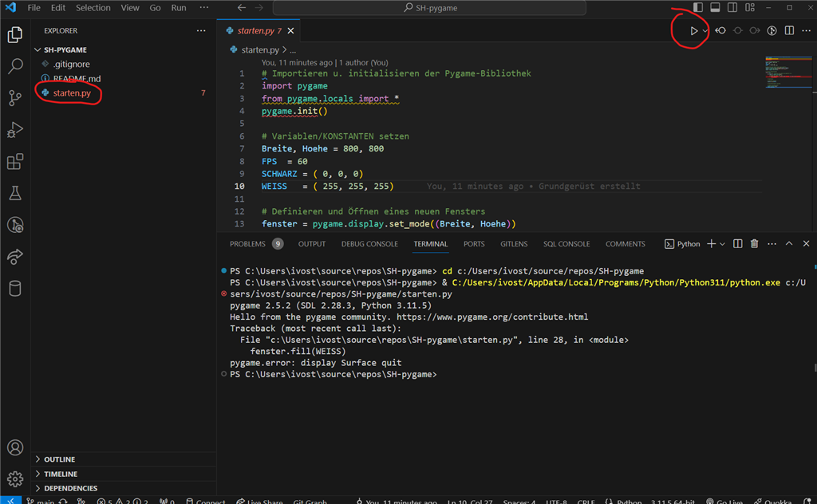Open the run button dropdown arrow
The width and height of the screenshot is (817, 504).
pyautogui.click(x=705, y=31)
